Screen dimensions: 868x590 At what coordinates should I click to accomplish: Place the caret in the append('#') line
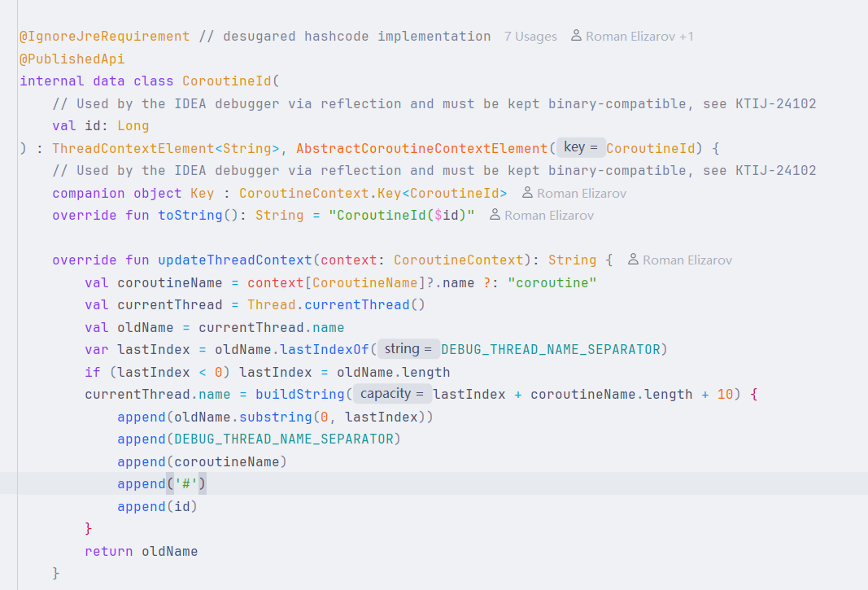[434, 483]
